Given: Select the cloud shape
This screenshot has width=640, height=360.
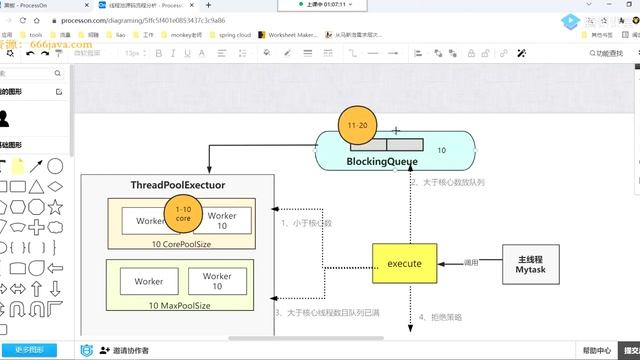Looking at the screenshot, I should [55, 227].
